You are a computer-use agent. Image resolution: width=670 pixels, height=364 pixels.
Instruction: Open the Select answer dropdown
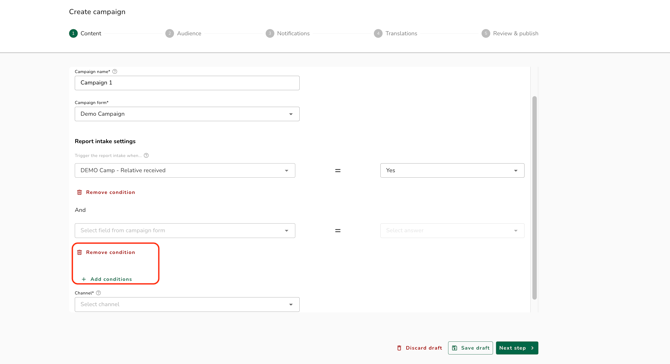[x=452, y=231]
